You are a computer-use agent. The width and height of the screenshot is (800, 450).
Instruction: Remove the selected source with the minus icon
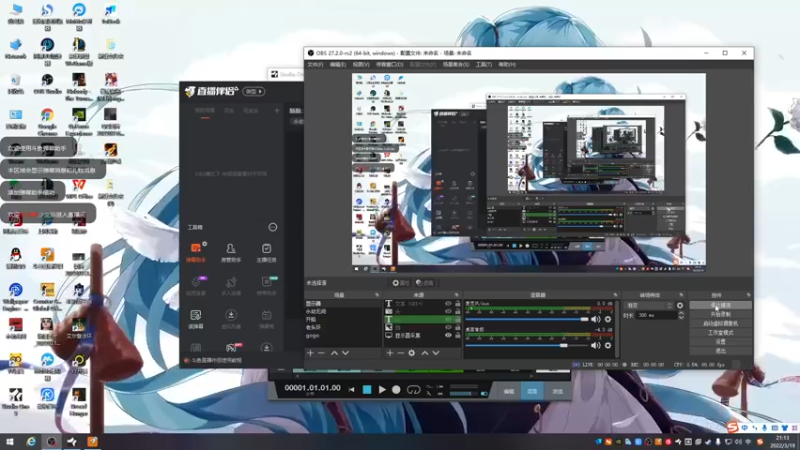coord(401,353)
